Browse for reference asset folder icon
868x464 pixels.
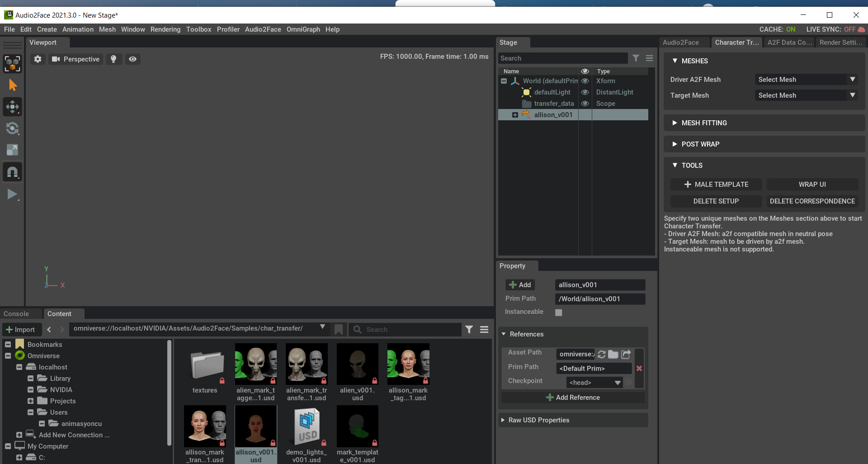click(613, 354)
